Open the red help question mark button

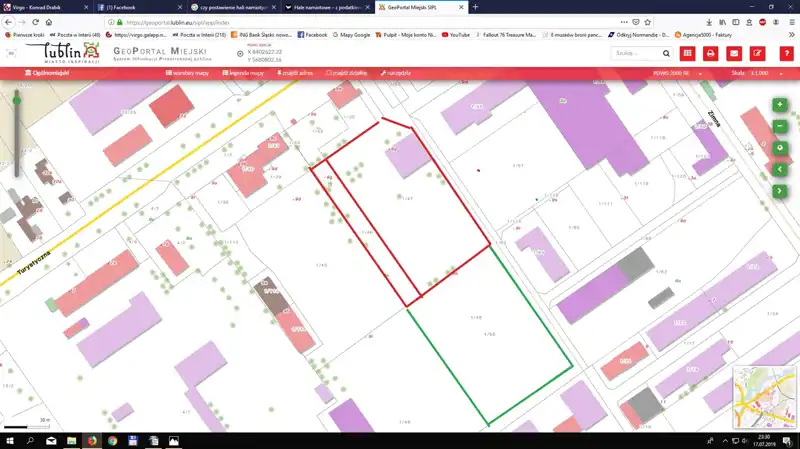point(787,53)
